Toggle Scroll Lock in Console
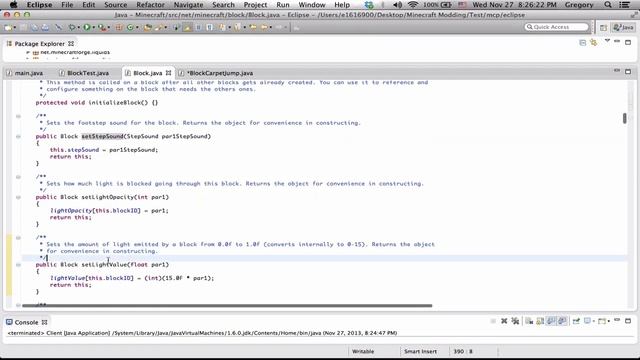Viewport: 640px width, 360px height. 540,321
